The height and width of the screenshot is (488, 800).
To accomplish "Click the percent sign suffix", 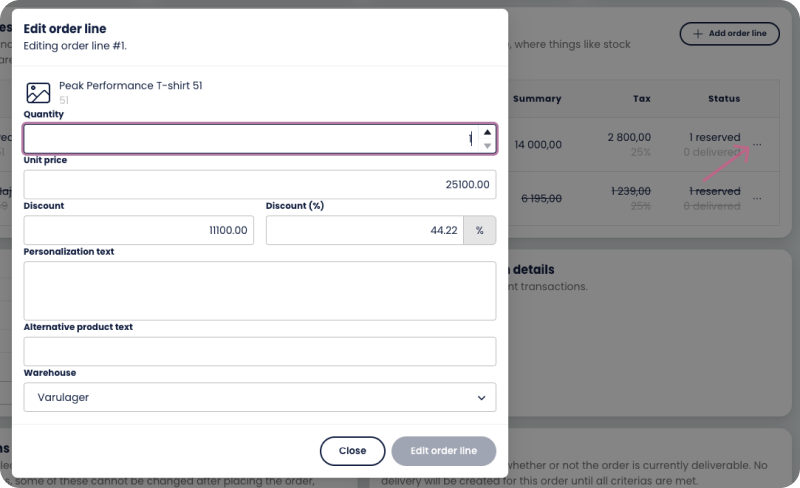I will 480,230.
